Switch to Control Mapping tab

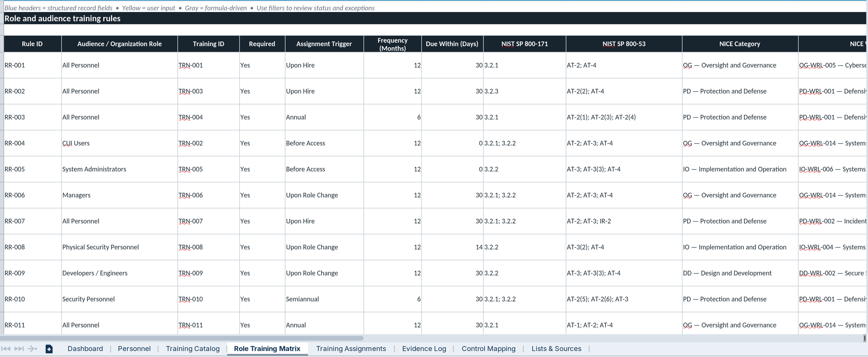489,349
